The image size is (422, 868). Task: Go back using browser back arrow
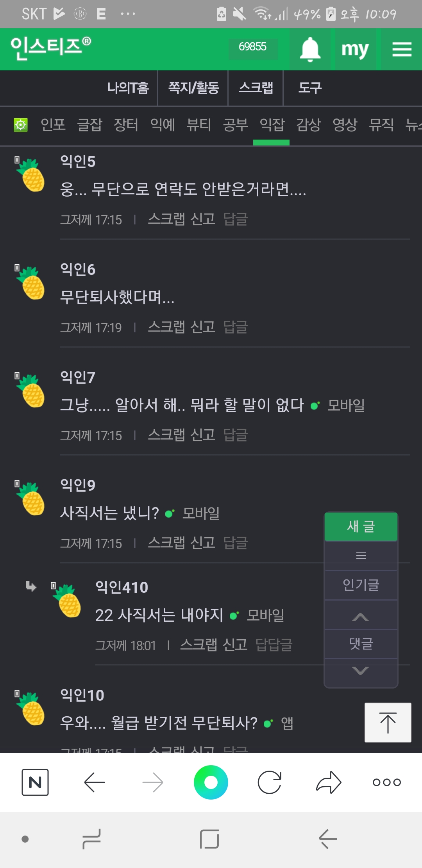[95, 782]
